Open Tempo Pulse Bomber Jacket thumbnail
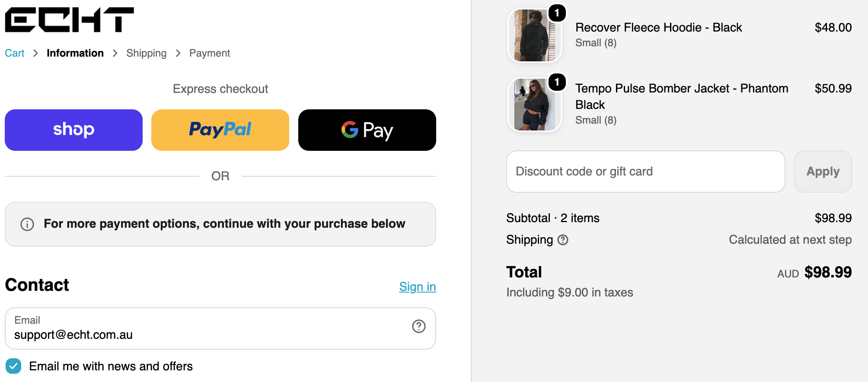 click(x=534, y=105)
